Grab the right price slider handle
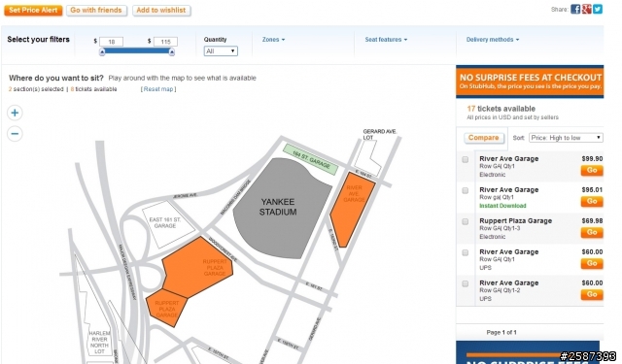622x364 pixels. [172, 51]
